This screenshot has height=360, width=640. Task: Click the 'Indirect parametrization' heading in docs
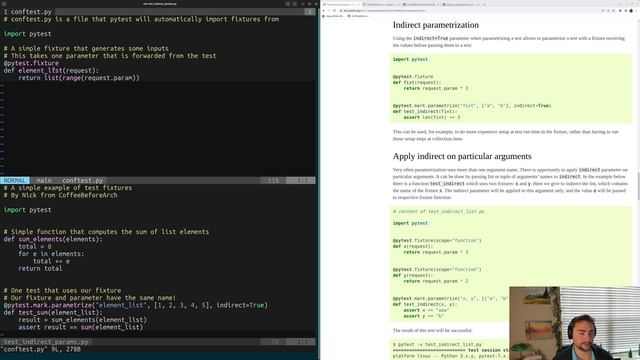click(x=436, y=25)
